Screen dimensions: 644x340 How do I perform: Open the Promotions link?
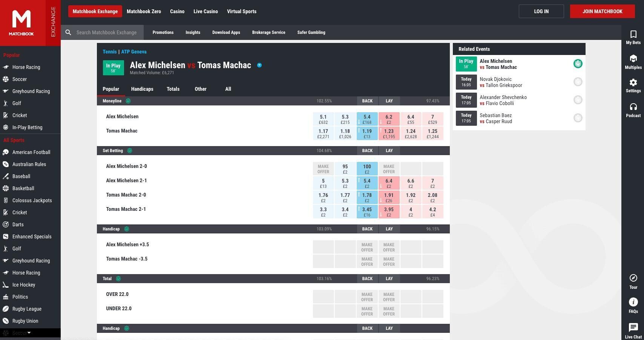click(163, 32)
